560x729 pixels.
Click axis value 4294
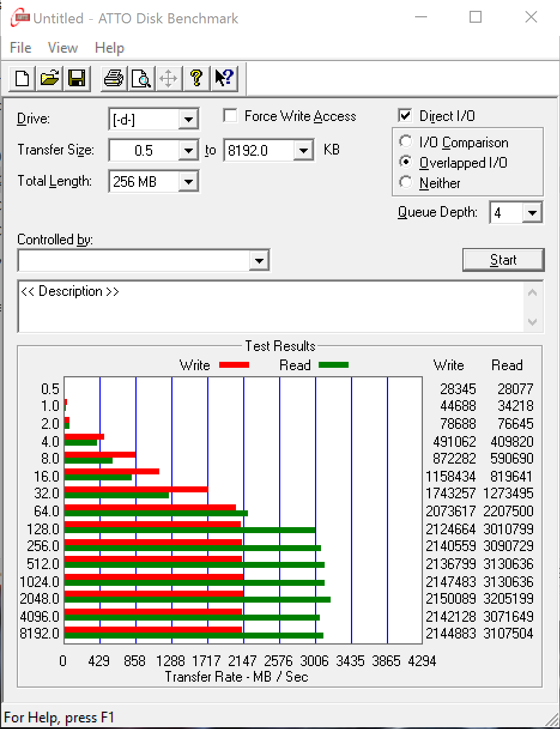[x=422, y=661]
